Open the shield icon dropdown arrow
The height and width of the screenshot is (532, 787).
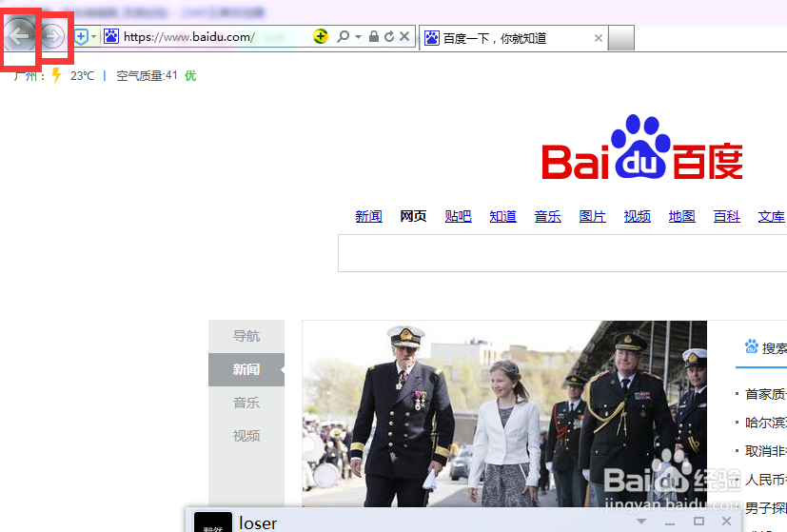(x=94, y=36)
